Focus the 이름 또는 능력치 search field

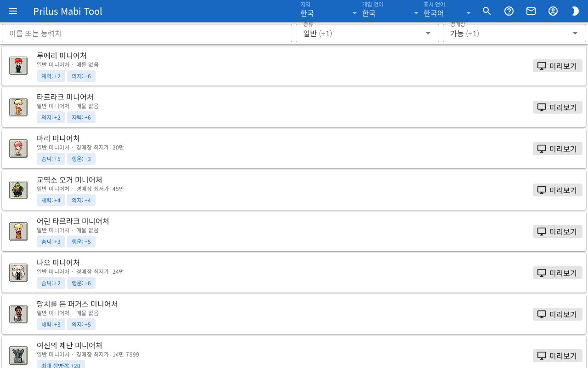[x=147, y=33]
